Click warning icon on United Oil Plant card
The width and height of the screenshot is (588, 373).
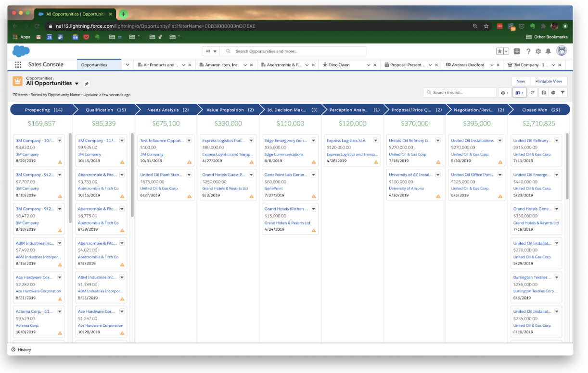(189, 196)
